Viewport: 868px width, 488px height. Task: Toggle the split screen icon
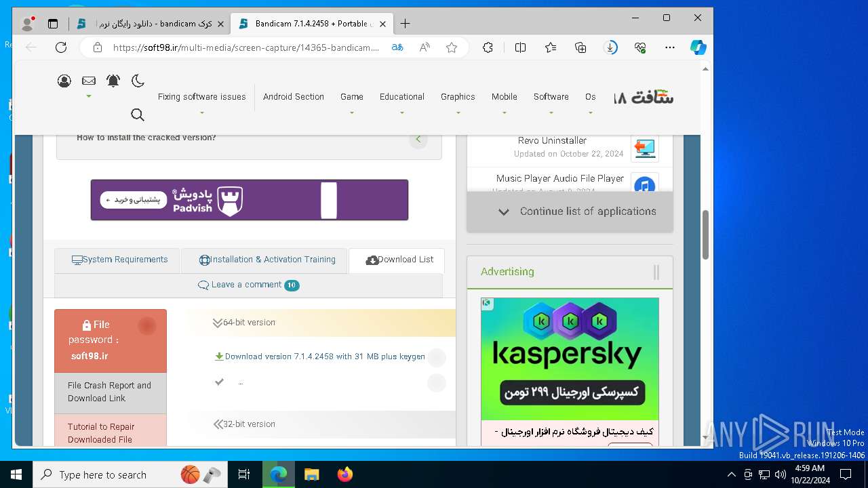coord(520,47)
